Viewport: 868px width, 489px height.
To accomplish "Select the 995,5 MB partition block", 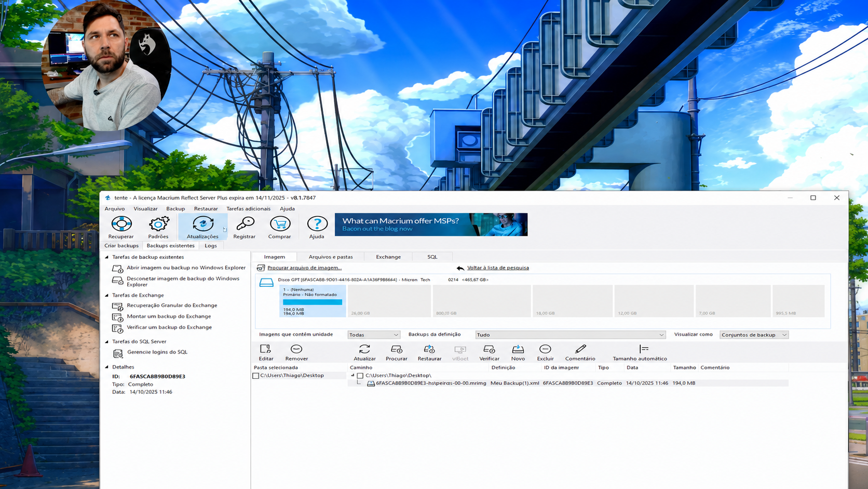I will 798,301.
